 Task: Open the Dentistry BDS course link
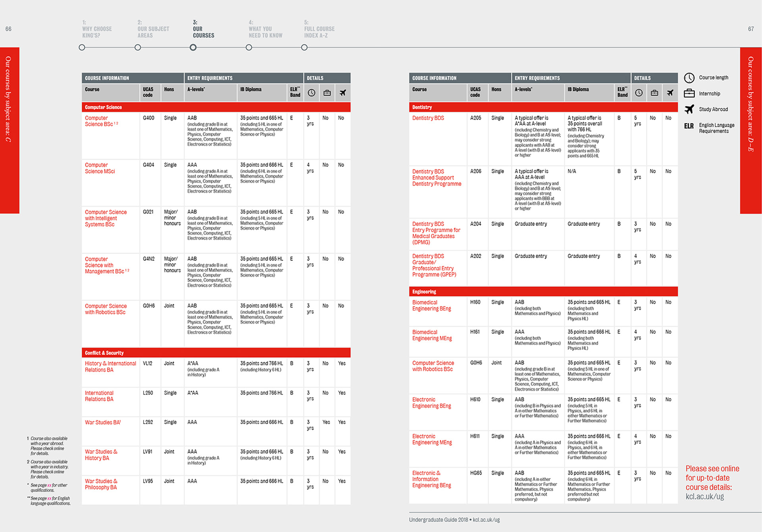tap(428, 118)
